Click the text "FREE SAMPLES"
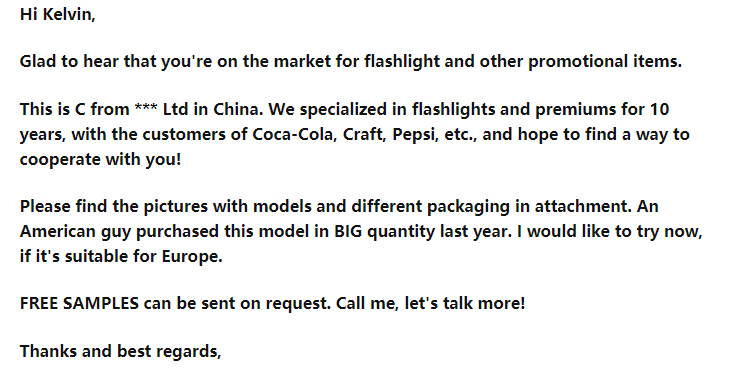Viewport: 736px width, 368px height. coord(79,304)
